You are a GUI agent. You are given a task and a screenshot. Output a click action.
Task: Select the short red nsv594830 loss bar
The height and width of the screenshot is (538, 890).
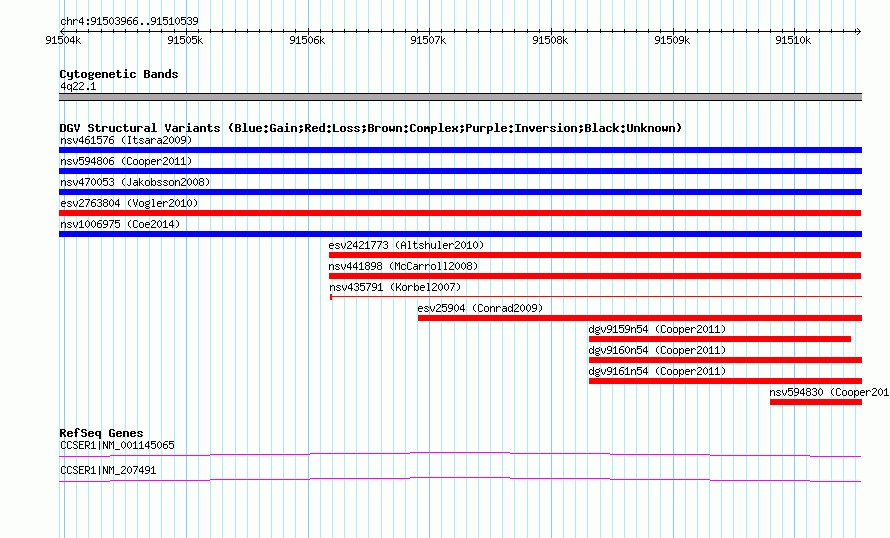click(816, 402)
